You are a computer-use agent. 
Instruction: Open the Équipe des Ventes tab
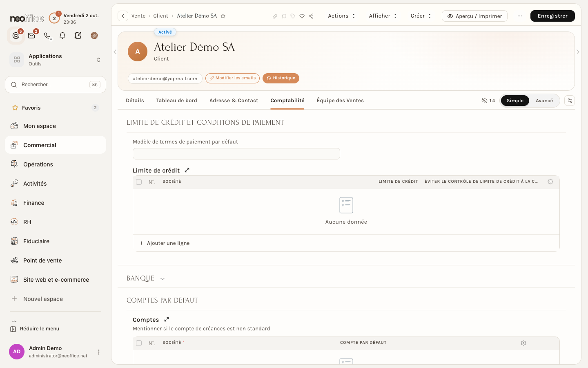coord(340,101)
